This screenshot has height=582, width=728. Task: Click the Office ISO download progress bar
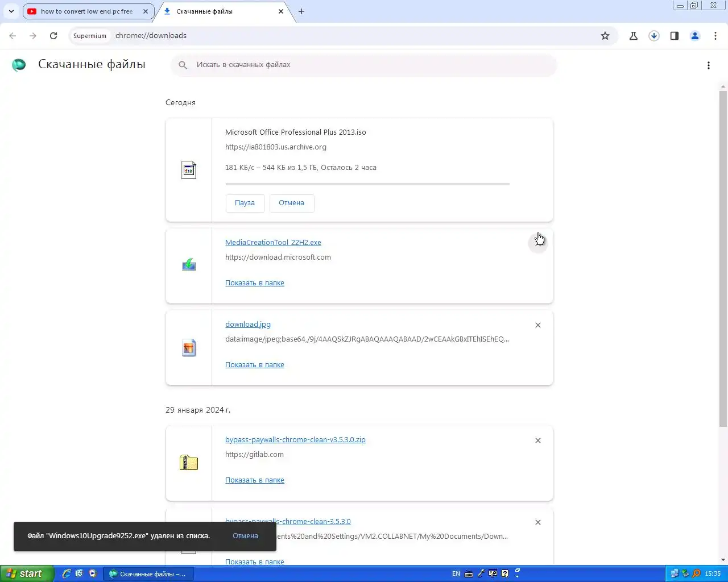(367, 184)
